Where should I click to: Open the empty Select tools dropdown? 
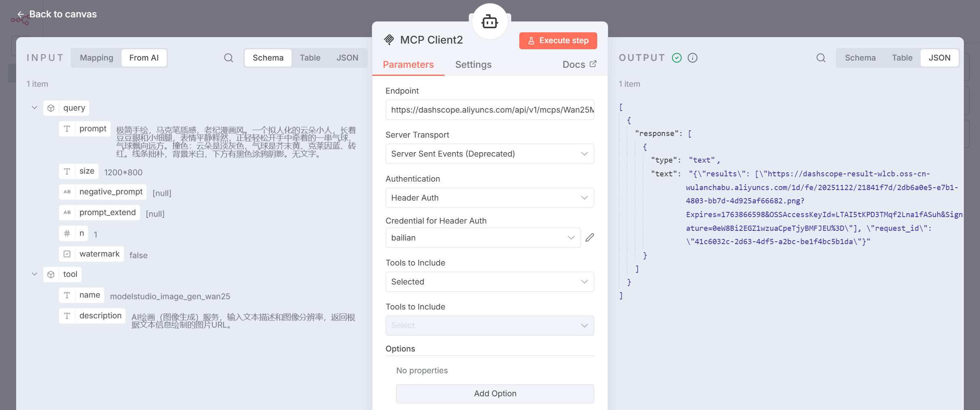point(490,326)
